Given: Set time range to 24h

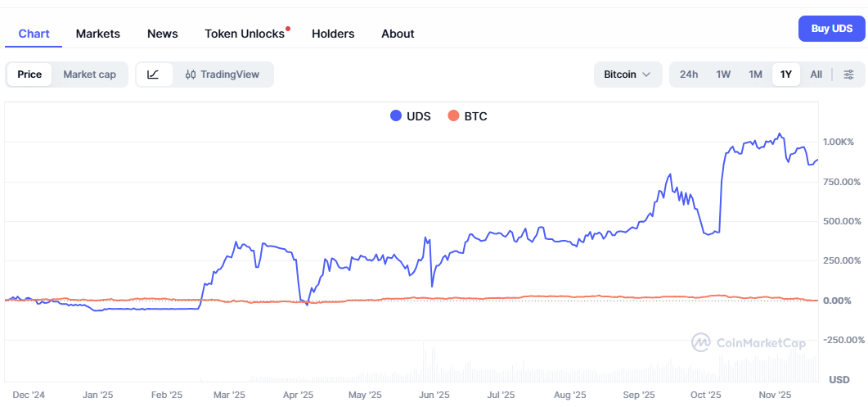Looking at the screenshot, I should coord(689,75).
